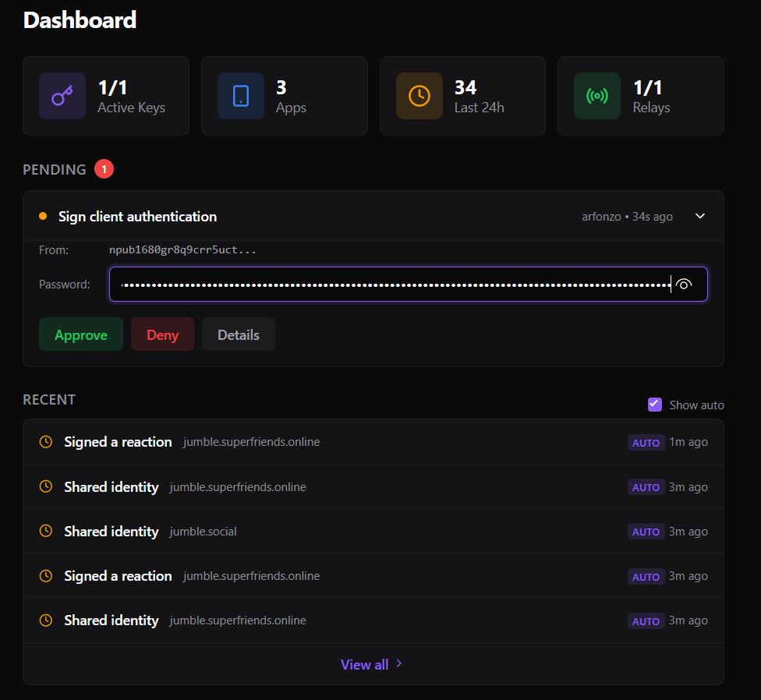Collapse the pending request with the chevron
This screenshot has width=761, height=700.
700,216
